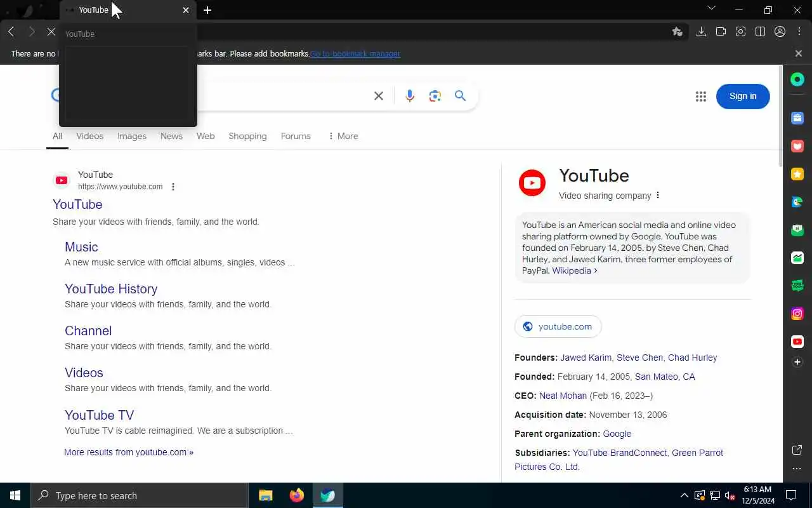Image resolution: width=812 pixels, height=508 pixels.
Task: Dismiss the bookmarks bar notice
Action: [799, 53]
